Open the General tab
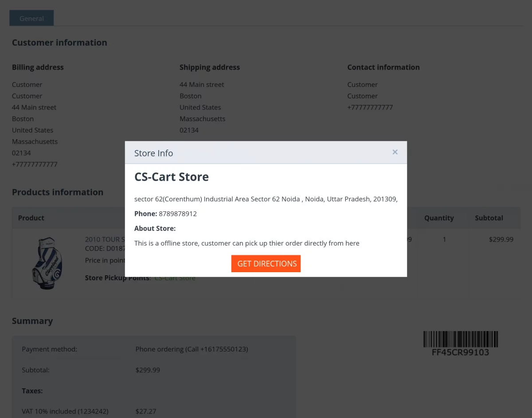Screen dimensions: 532x418 point(31,18)
